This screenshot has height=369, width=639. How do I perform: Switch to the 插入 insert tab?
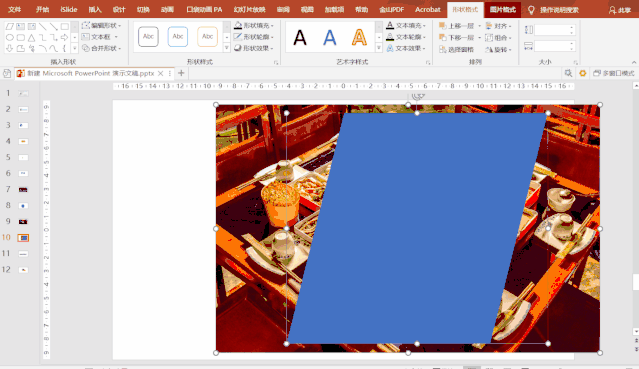tap(95, 9)
